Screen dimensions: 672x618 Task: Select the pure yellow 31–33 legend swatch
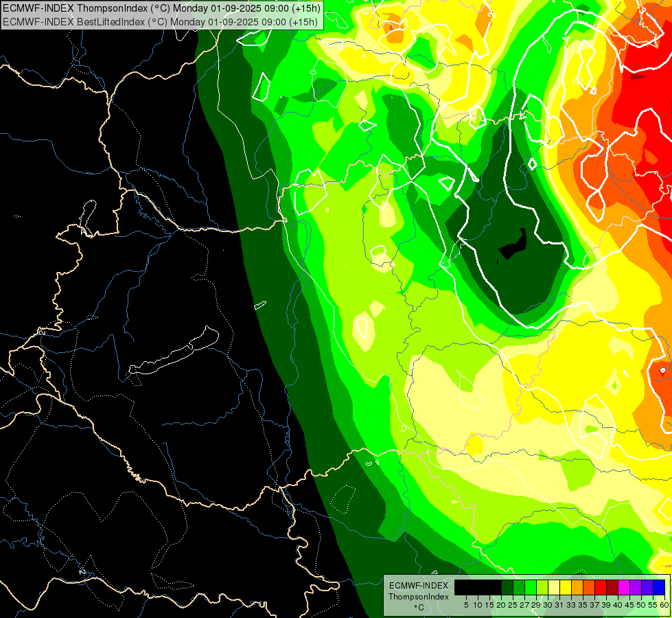pyautogui.click(x=566, y=588)
